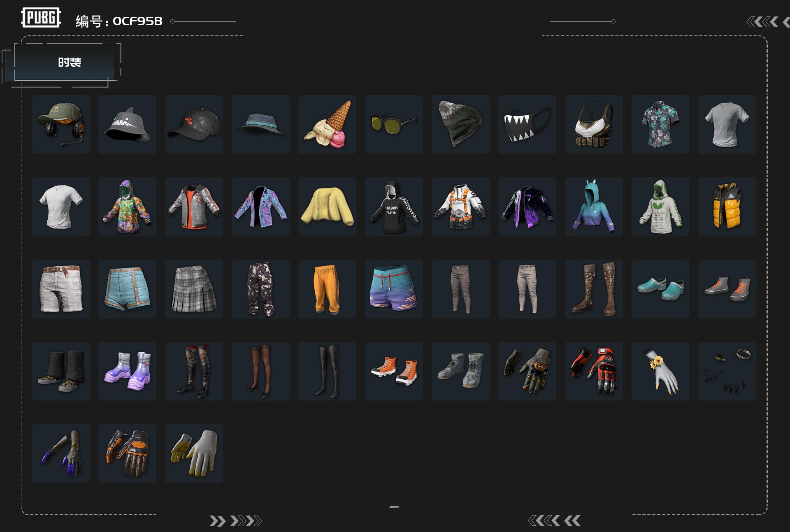Select the white and yellow work gloves

point(194,453)
